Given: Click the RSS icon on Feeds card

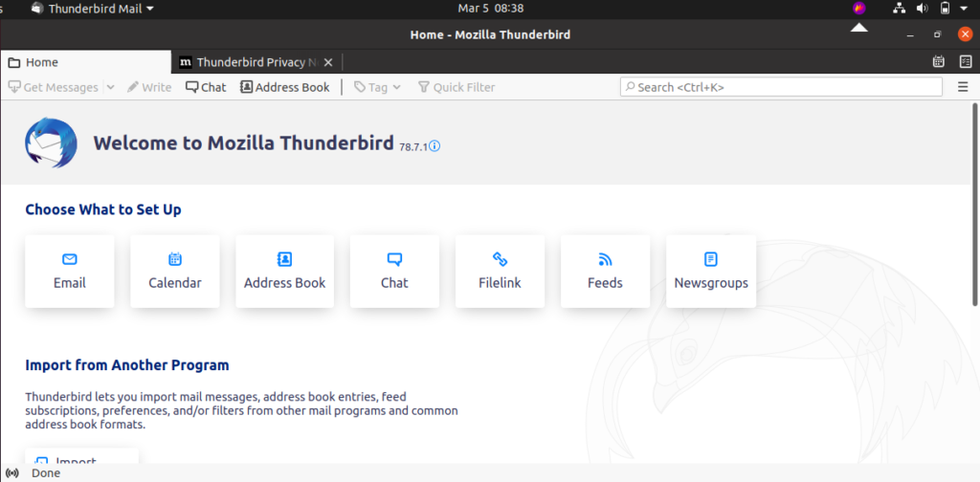Looking at the screenshot, I should (605, 259).
